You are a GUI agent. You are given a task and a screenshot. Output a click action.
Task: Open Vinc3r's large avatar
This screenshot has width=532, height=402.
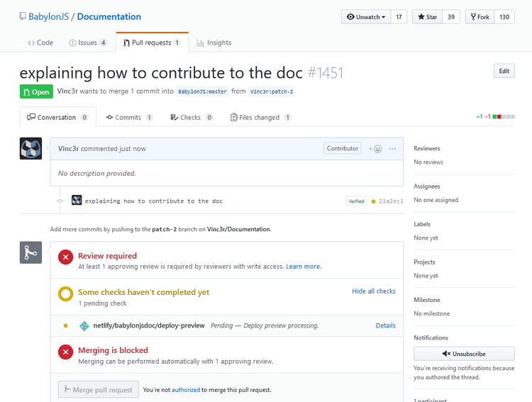[x=31, y=148]
